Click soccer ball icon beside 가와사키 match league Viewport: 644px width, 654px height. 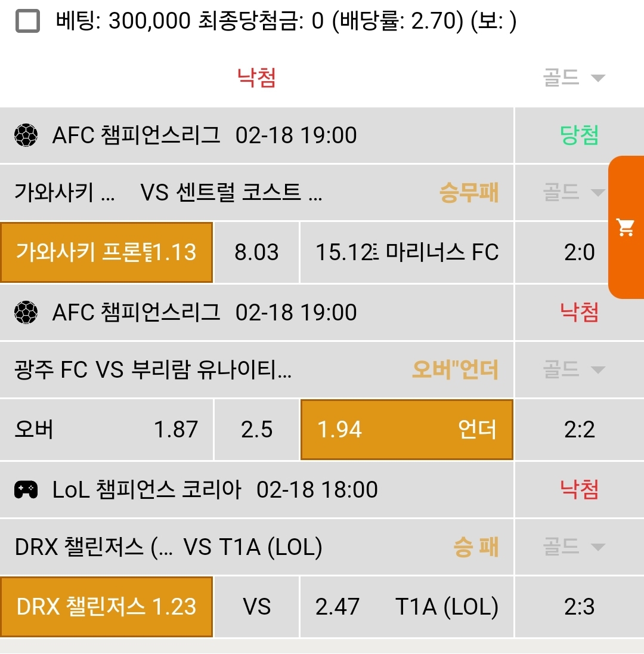coord(26,135)
